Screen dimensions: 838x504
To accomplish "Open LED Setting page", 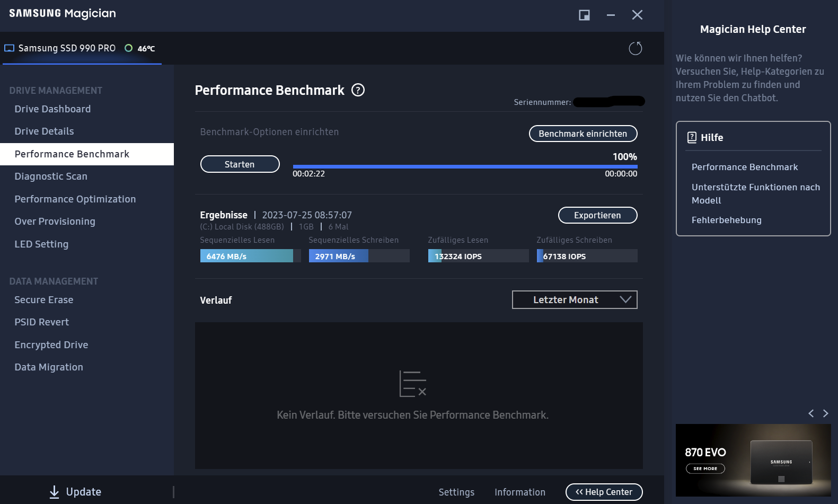I will pyautogui.click(x=41, y=244).
